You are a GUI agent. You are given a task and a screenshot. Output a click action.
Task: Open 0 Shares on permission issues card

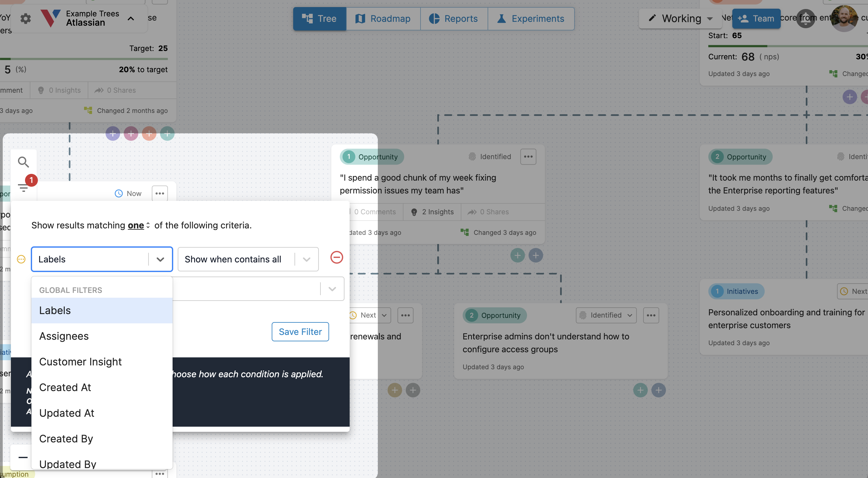(x=488, y=212)
